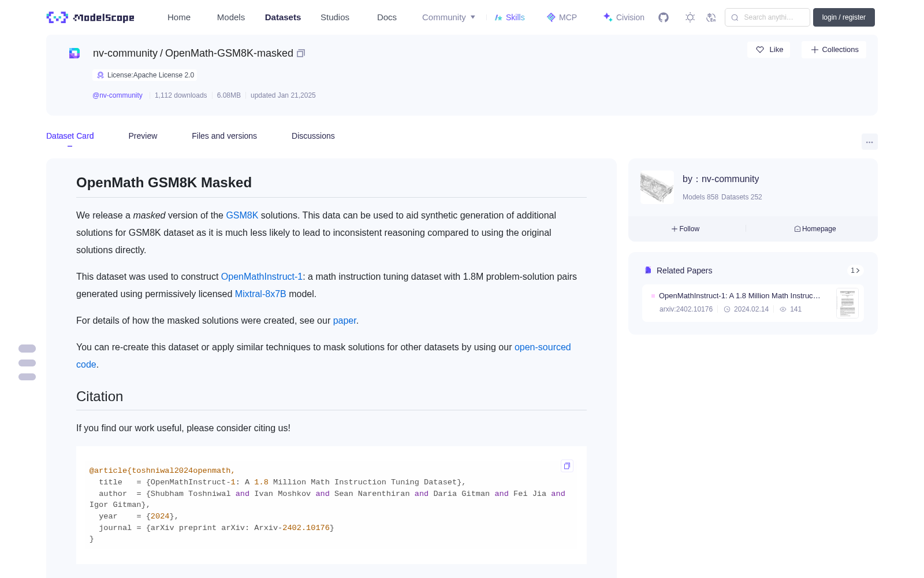Image resolution: width=924 pixels, height=578 pixels.
Task: Click the plus icon beside Collections
Action: [815, 50]
